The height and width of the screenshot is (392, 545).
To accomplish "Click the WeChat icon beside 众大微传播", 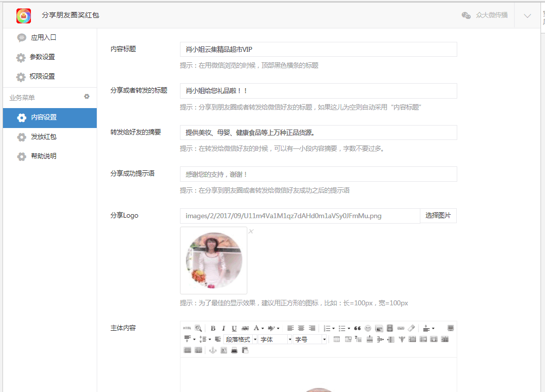I will tap(466, 15).
